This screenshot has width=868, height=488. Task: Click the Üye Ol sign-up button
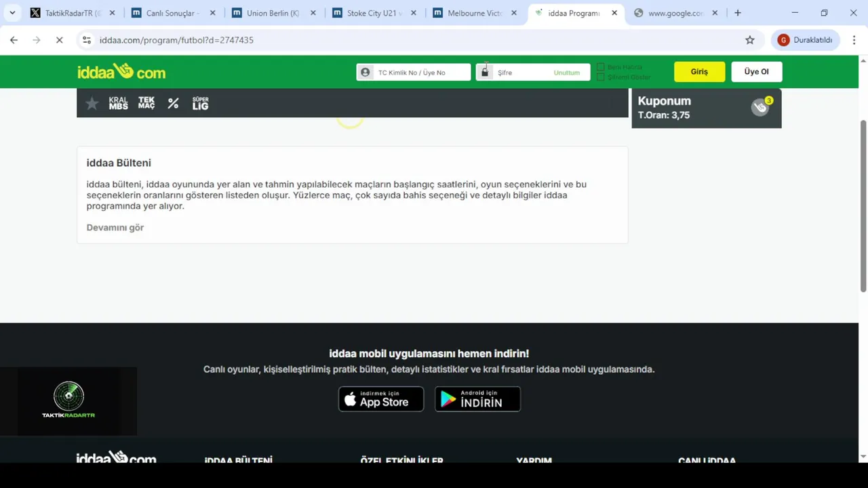(x=756, y=71)
